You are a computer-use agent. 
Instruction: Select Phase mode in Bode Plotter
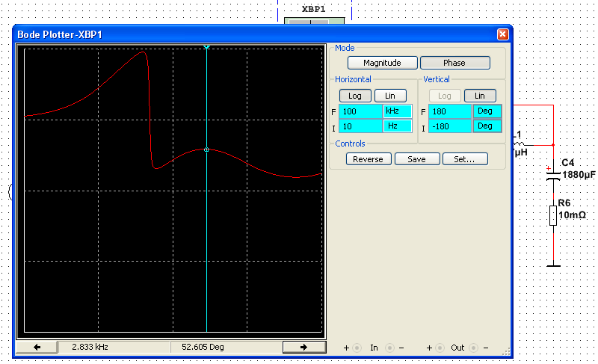(x=455, y=63)
